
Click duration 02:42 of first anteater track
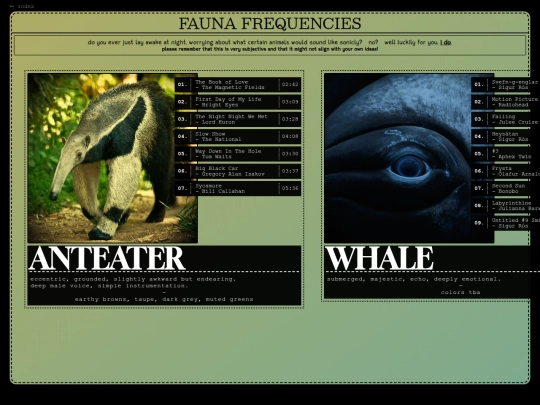pos(290,85)
